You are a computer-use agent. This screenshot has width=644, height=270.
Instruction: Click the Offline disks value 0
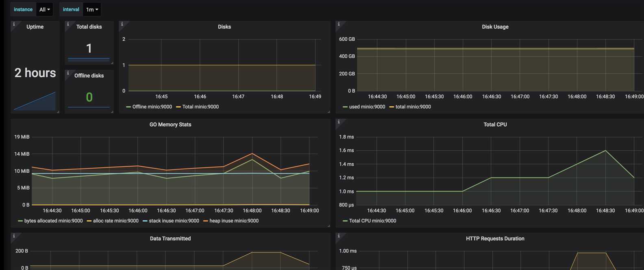click(x=89, y=97)
